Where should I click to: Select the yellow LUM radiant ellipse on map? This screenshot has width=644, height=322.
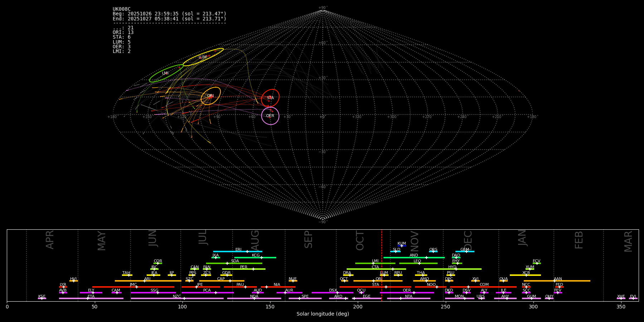click(203, 57)
